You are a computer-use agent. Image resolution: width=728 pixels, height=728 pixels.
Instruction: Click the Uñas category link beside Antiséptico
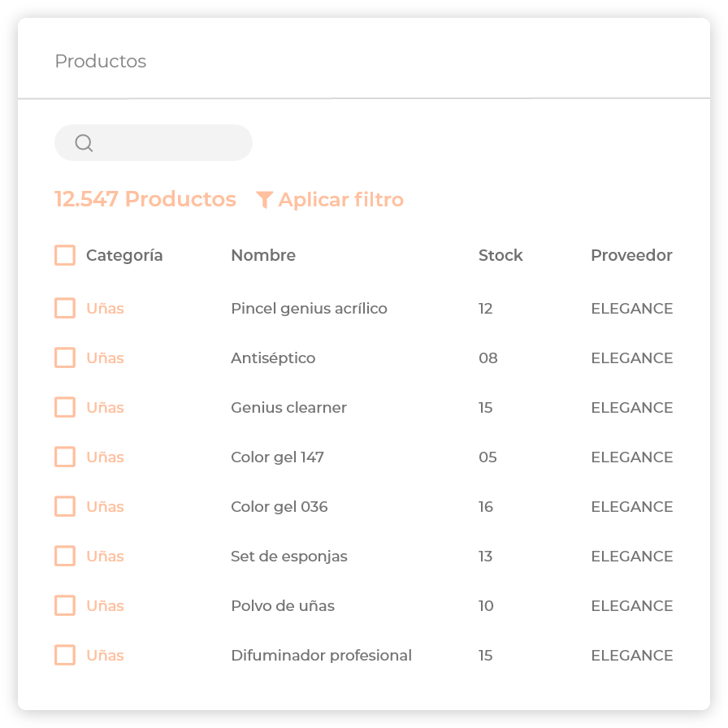[x=105, y=357]
